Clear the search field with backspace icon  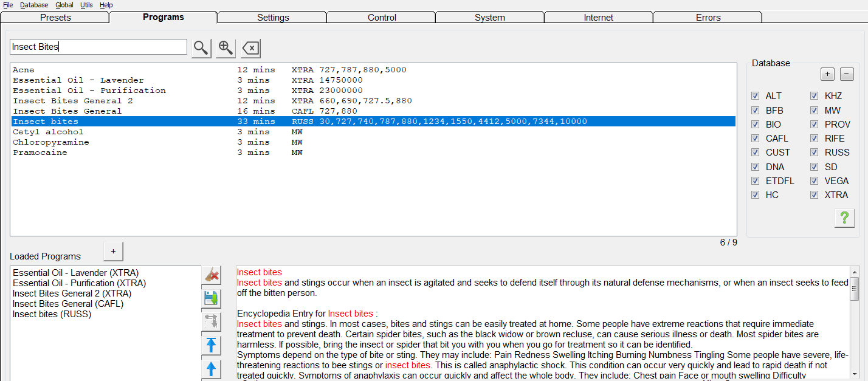click(x=250, y=48)
